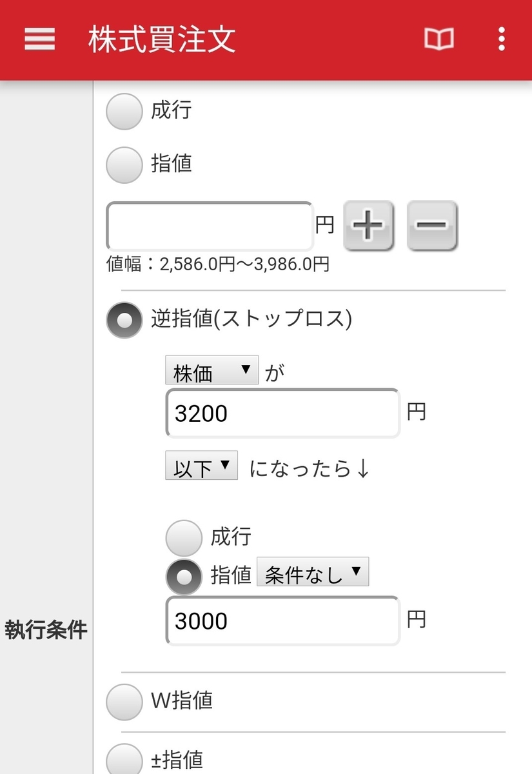Select the 指値 order type radio button
Screen dimensions: 532x774
point(124,165)
